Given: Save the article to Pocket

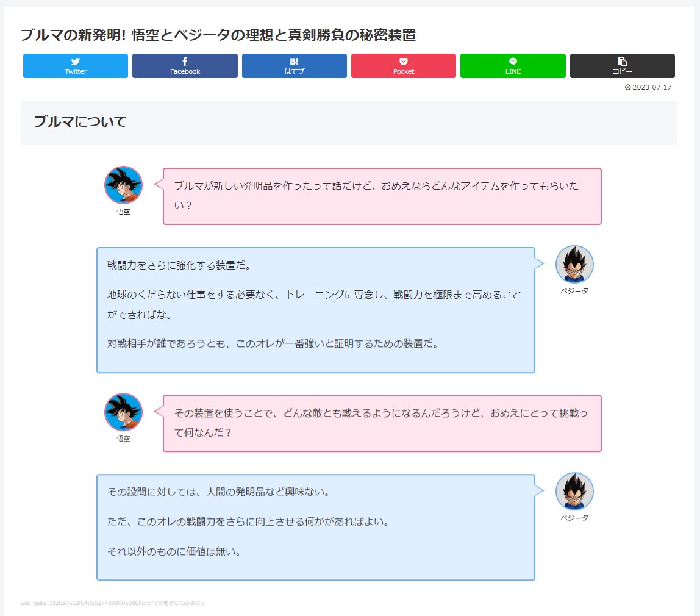Looking at the screenshot, I should click(x=404, y=66).
